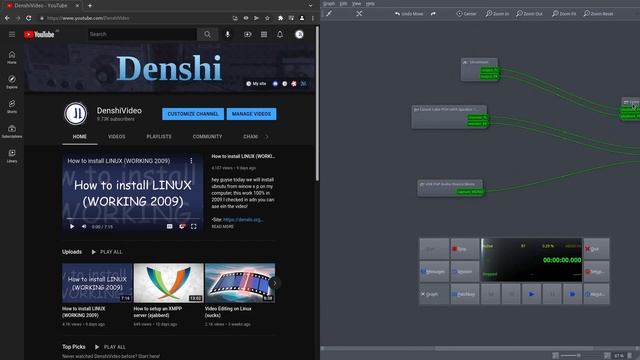
Task: Open a new browser tab
Action: [x=90, y=6]
